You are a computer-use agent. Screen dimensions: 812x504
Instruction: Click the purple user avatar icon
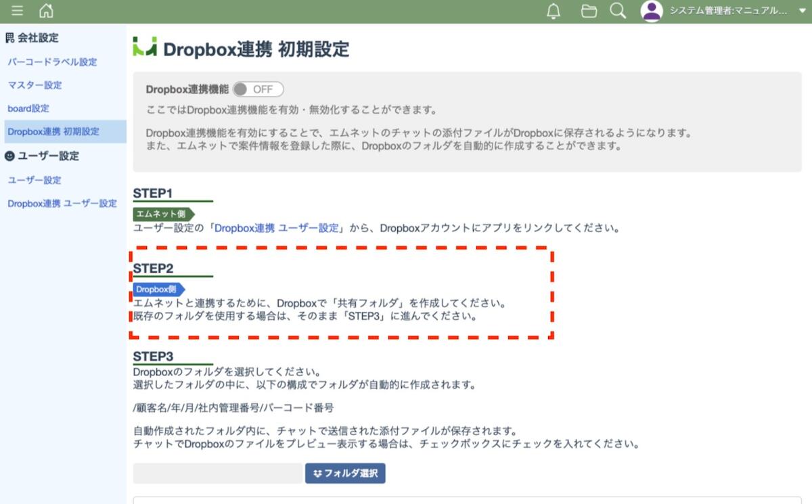pos(652,12)
